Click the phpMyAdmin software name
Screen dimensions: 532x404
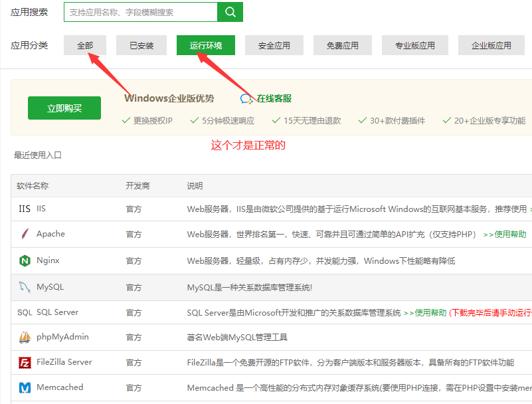[63, 337]
